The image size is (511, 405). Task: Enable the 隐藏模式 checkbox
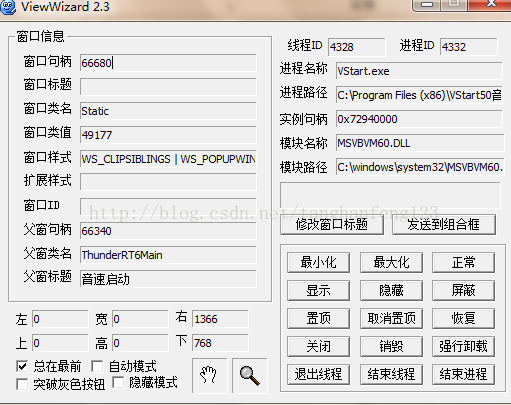118,382
